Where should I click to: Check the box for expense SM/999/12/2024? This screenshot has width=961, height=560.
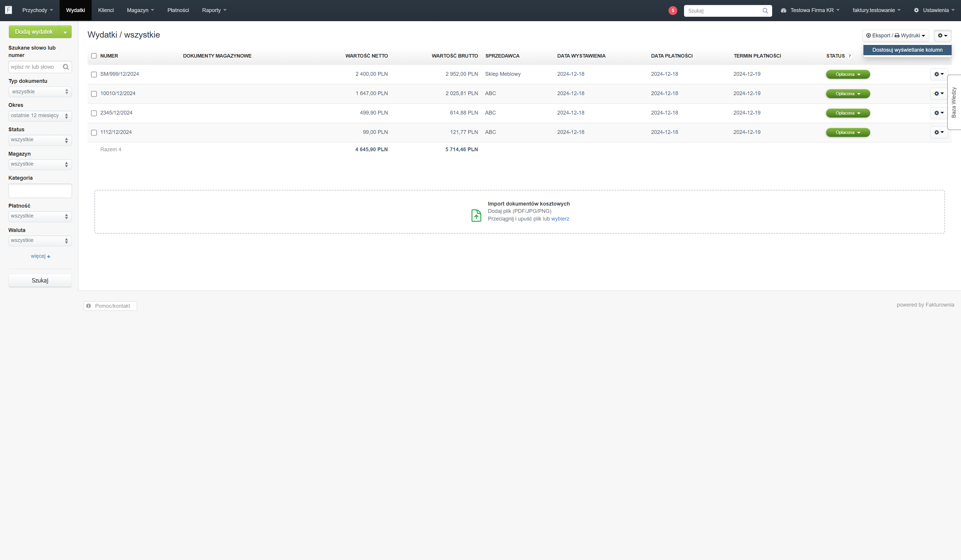[x=94, y=74]
